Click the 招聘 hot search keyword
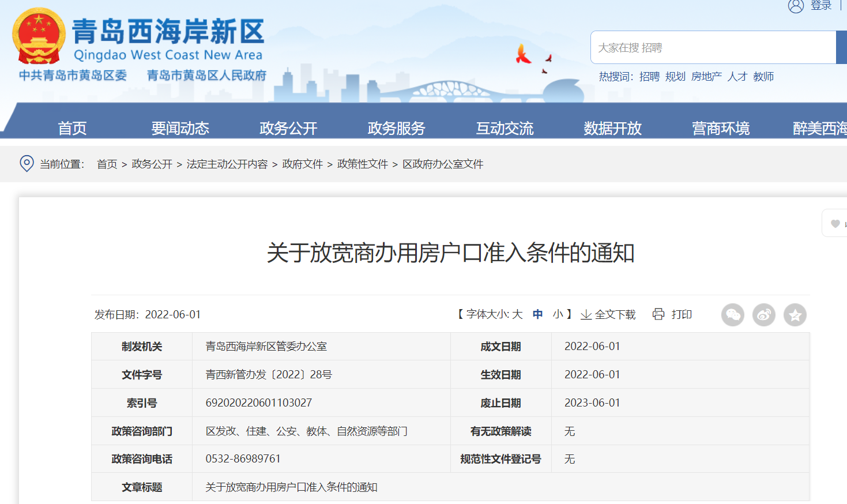 [649, 77]
